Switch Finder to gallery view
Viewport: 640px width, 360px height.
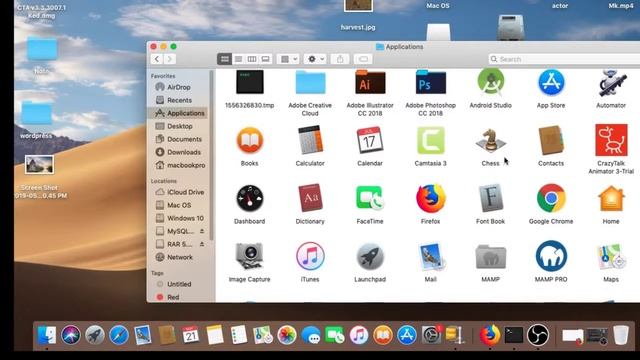coord(265,59)
